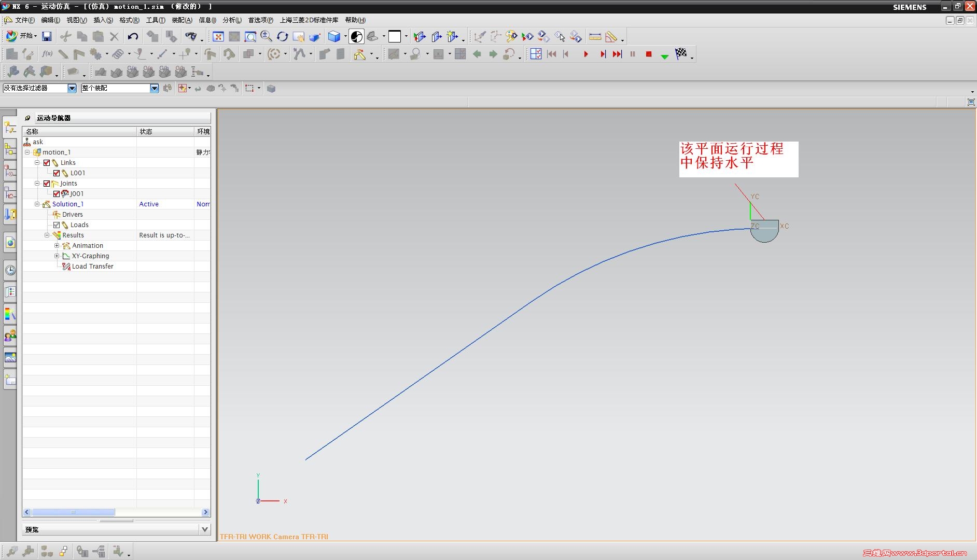
Task: Select the Drivers tree item
Action: coord(73,215)
